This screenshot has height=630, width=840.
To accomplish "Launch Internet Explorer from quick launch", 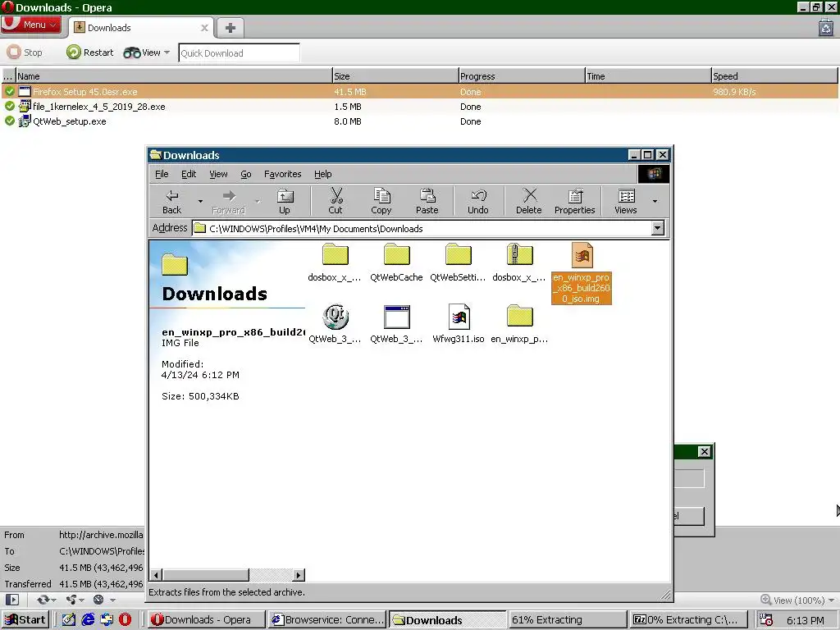I will click(x=88, y=620).
